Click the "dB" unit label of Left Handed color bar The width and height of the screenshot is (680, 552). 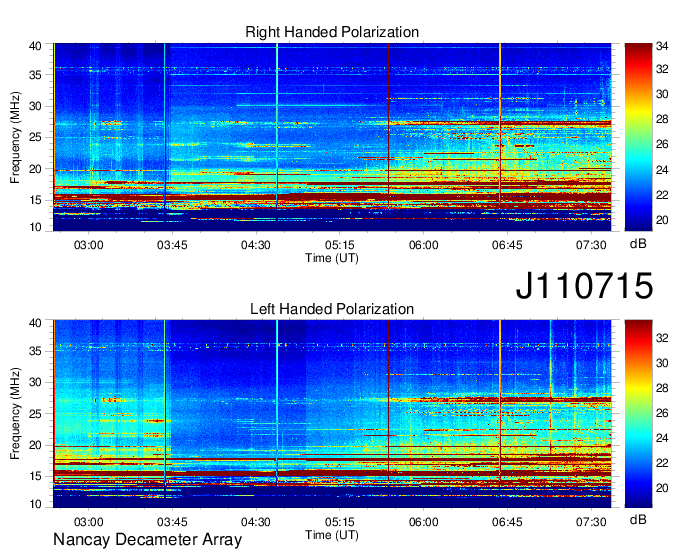pyautogui.click(x=638, y=520)
